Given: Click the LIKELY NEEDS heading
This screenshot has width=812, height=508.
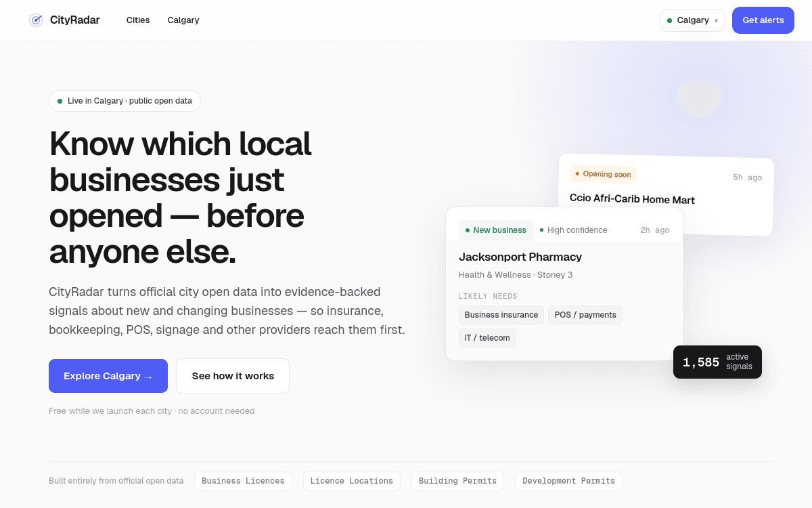Looking at the screenshot, I should pos(488,296).
